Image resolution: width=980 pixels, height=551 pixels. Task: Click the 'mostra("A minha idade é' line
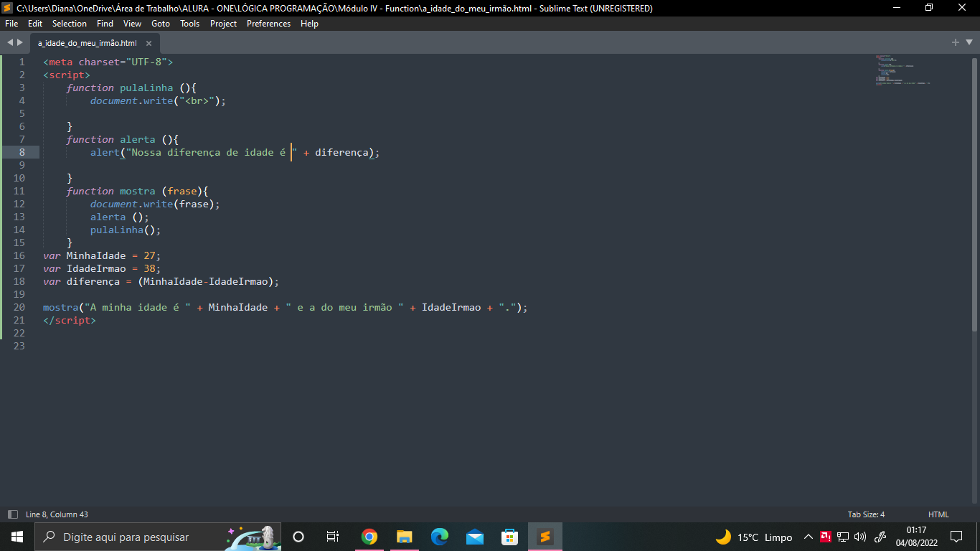point(285,307)
